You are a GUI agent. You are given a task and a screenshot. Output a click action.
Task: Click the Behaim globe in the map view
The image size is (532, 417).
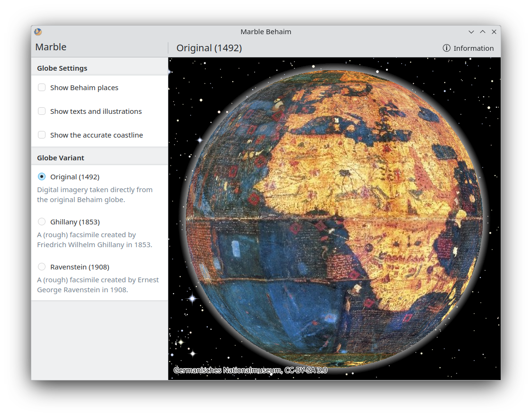coord(334,218)
